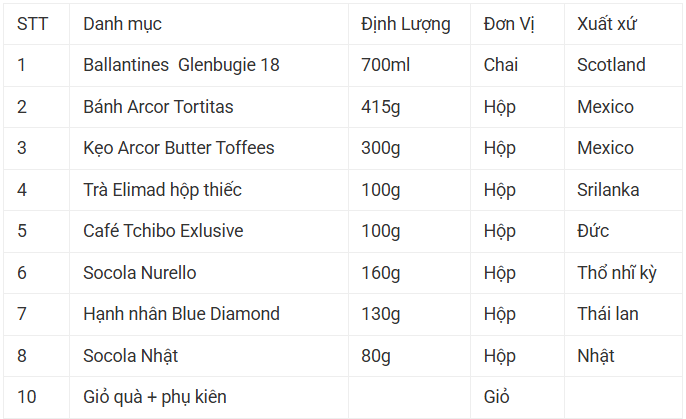Click the 'Scotland' origin cell

[x=611, y=65]
